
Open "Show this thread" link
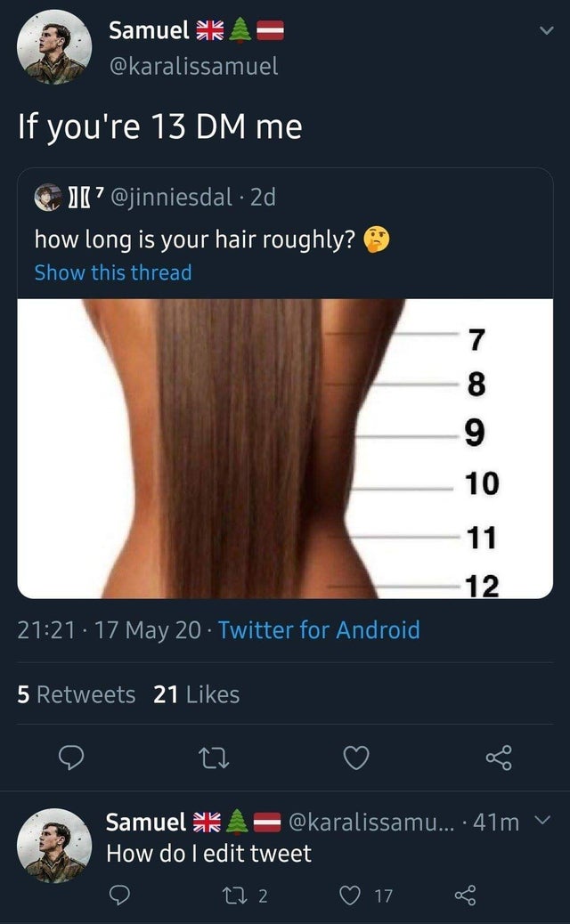coord(113,272)
